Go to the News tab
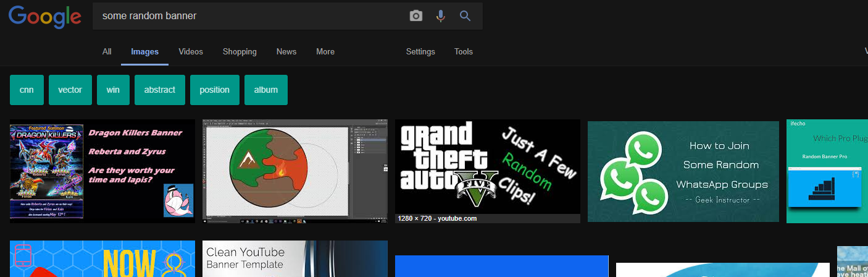Image resolution: width=868 pixels, height=277 pixels. pos(286,52)
